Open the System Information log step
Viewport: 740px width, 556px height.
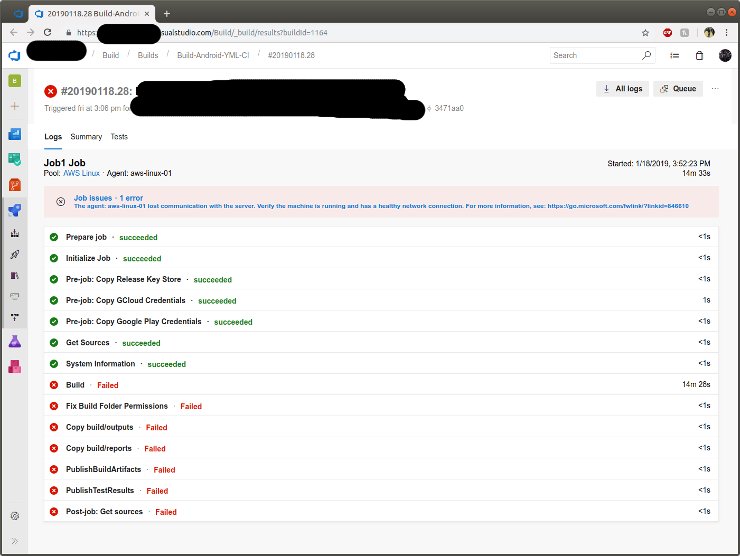tap(381, 364)
